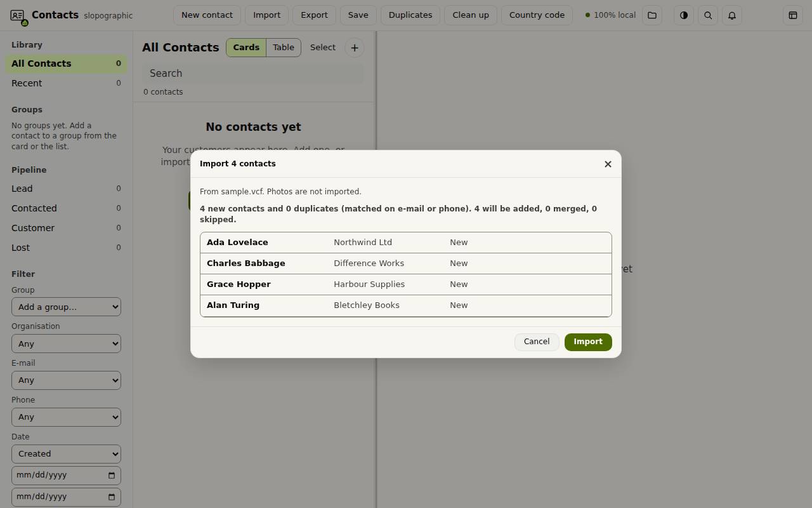The width and height of the screenshot is (812, 508).
Task: Toggle the layout panel icon
Action: (793, 15)
